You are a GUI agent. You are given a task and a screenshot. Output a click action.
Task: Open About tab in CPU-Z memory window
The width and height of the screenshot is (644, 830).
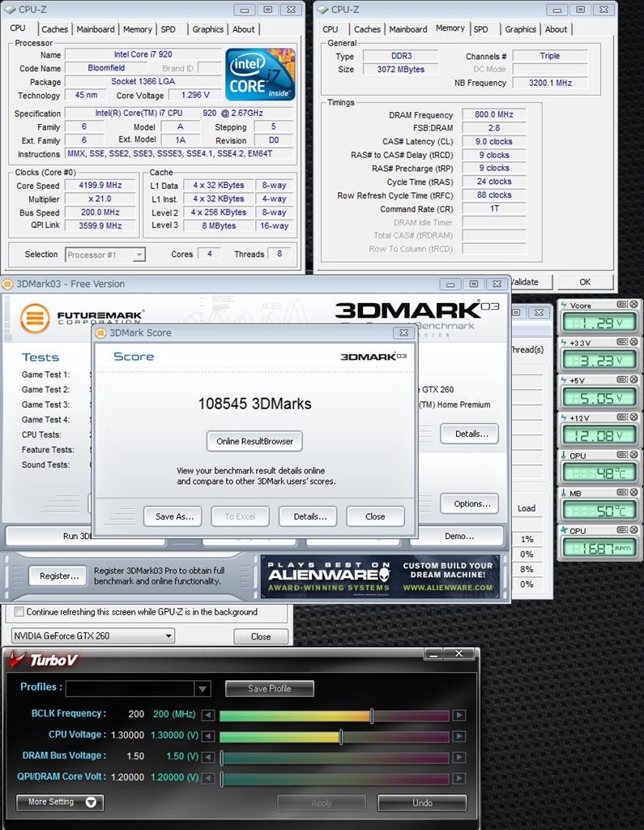556,29
